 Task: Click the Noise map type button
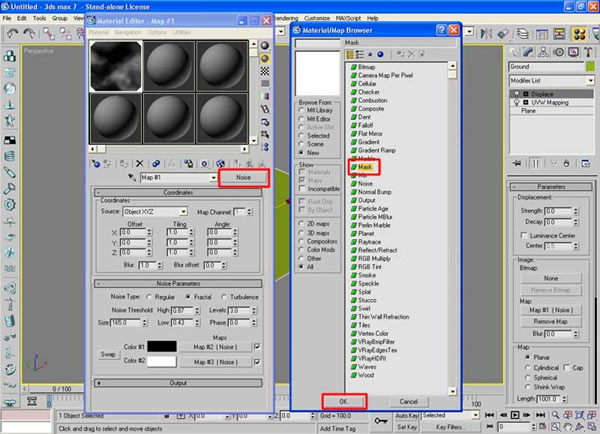pos(243,178)
